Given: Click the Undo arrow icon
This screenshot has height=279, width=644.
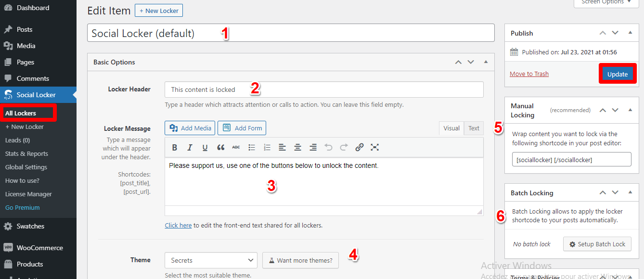Looking at the screenshot, I should [x=328, y=148].
